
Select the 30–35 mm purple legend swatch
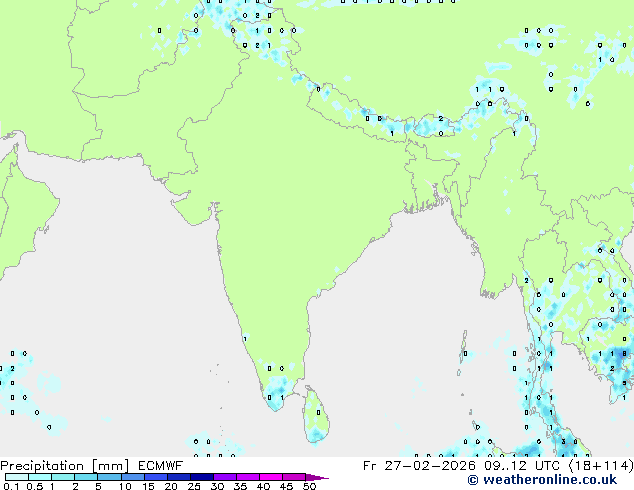pyautogui.click(x=225, y=477)
